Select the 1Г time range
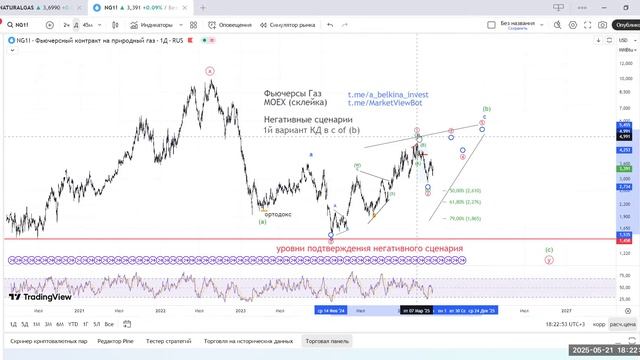The width and height of the screenshot is (640, 360). tap(85, 324)
